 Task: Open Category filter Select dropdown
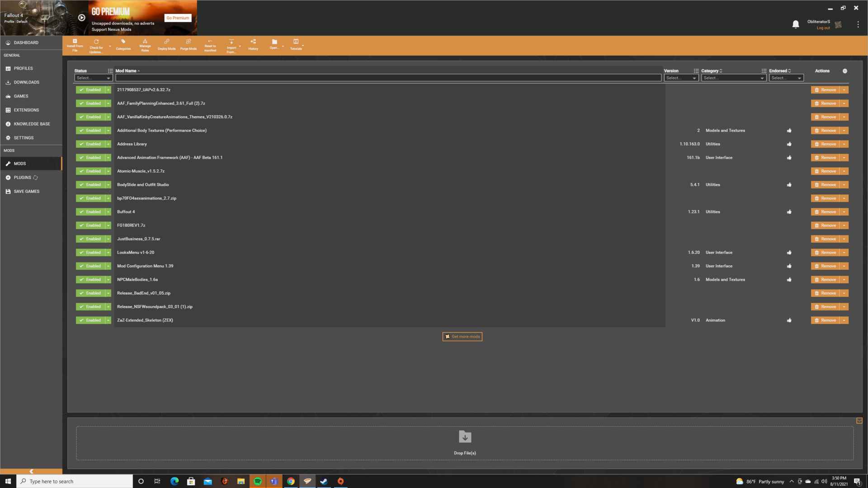coord(733,78)
